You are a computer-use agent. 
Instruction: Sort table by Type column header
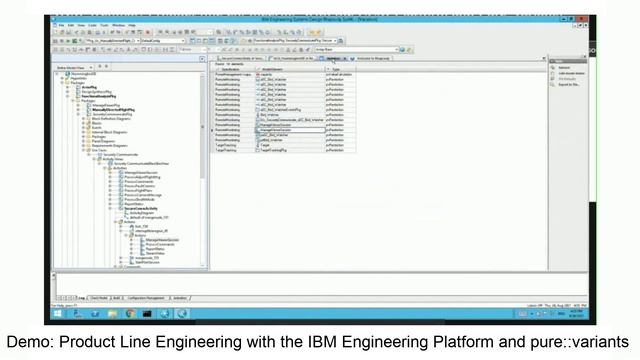[340, 69]
